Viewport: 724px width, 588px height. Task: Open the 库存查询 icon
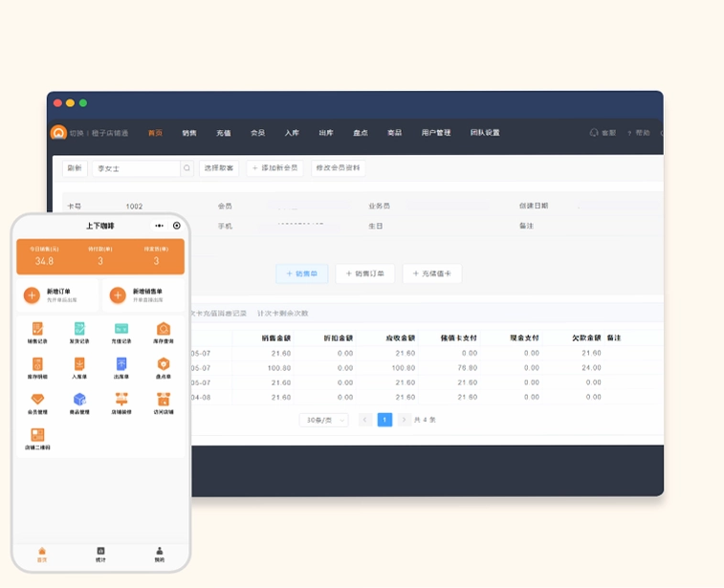164,329
